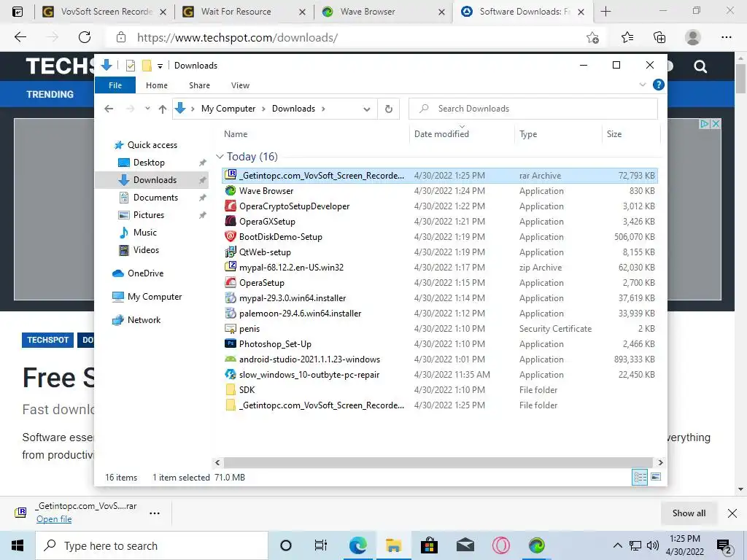Open Edge profile avatar
747x560 pixels.
(x=693, y=38)
